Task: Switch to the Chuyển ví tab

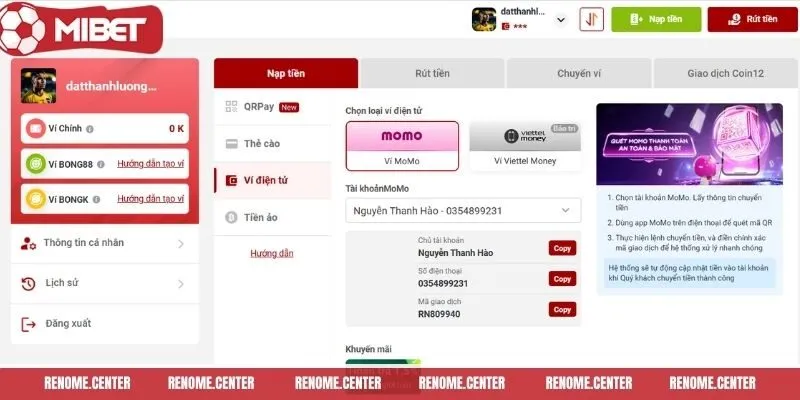Action: point(579,73)
